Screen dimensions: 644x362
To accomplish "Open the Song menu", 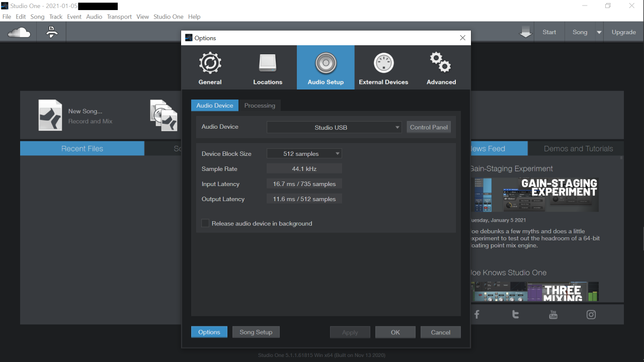I will point(37,17).
